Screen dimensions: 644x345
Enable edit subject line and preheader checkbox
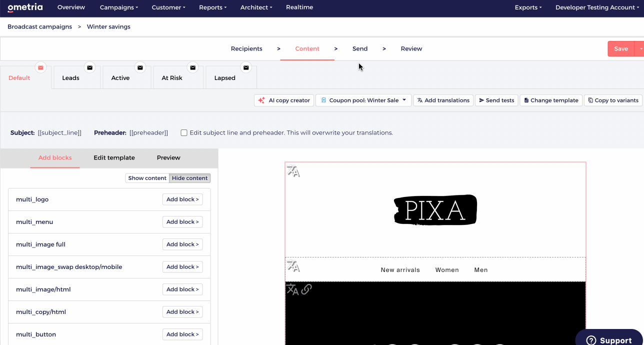point(184,133)
